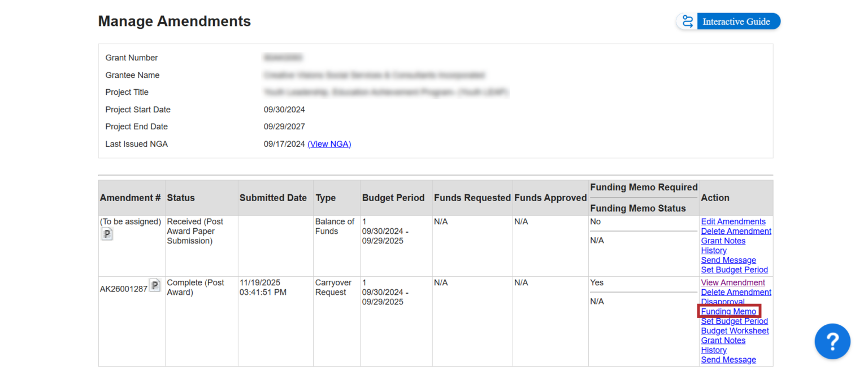Launch the Interactive Guide
This screenshot has width=868, height=379.
728,21
